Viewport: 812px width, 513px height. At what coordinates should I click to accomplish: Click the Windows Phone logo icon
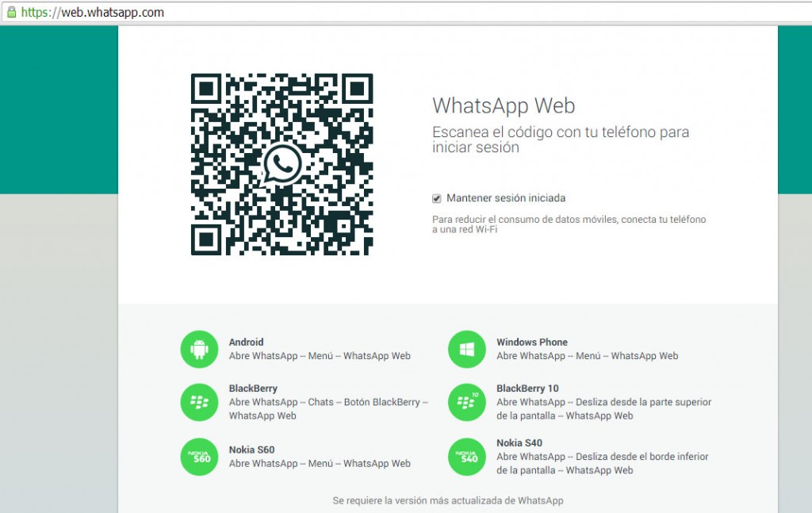466,350
